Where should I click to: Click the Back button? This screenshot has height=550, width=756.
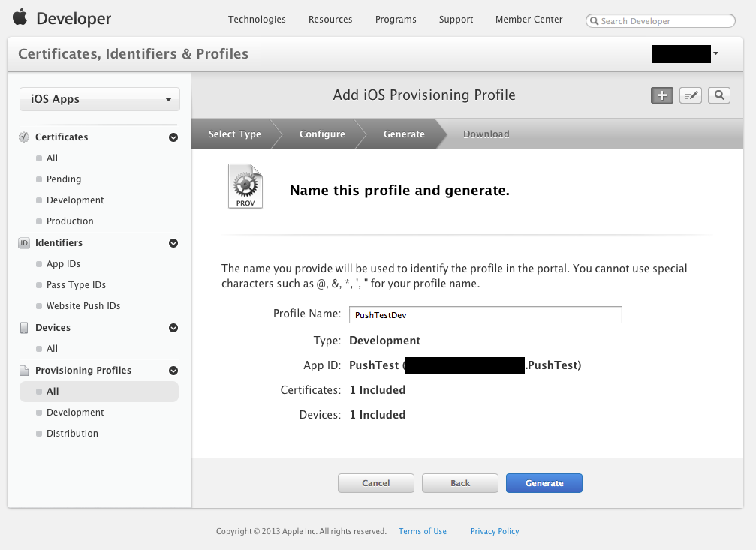coord(460,483)
